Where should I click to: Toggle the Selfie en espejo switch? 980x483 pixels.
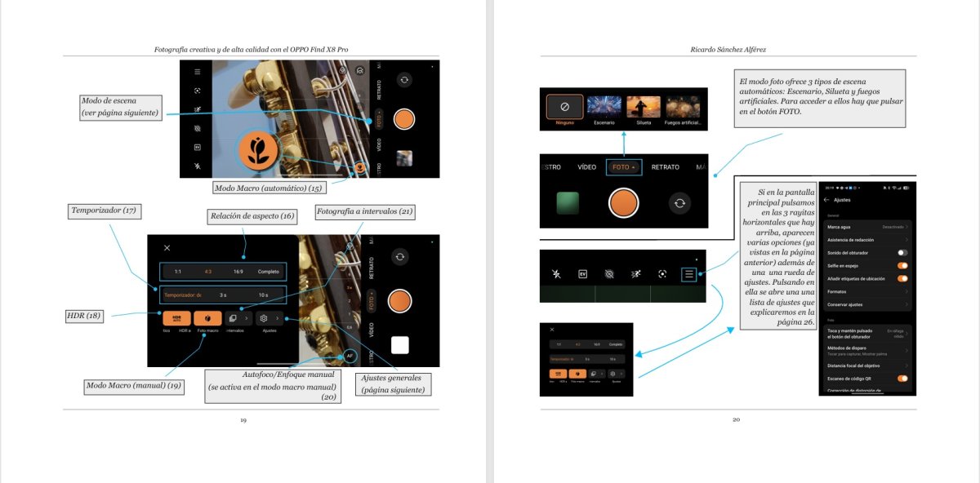902,266
